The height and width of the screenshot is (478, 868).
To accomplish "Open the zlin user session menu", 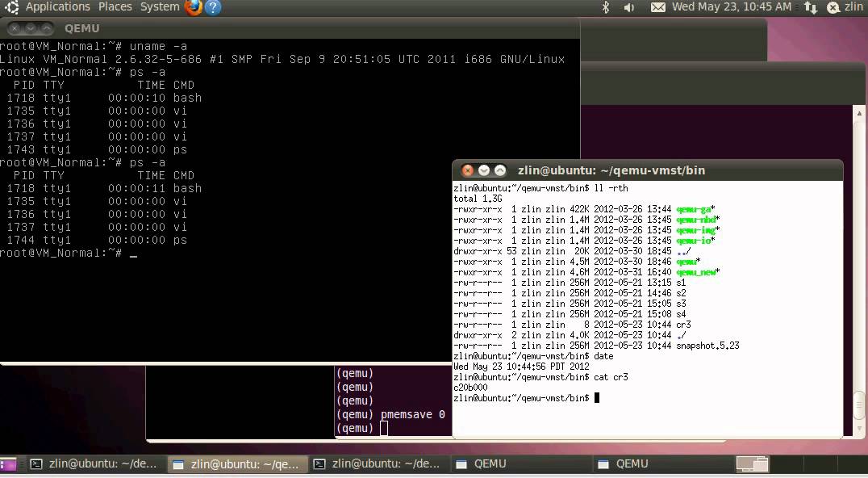I will point(845,7).
